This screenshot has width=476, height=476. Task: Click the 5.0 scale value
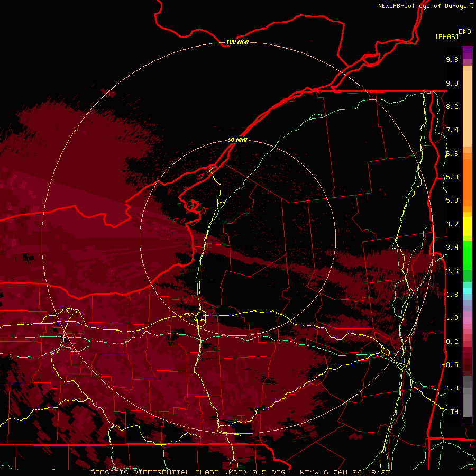452,200
